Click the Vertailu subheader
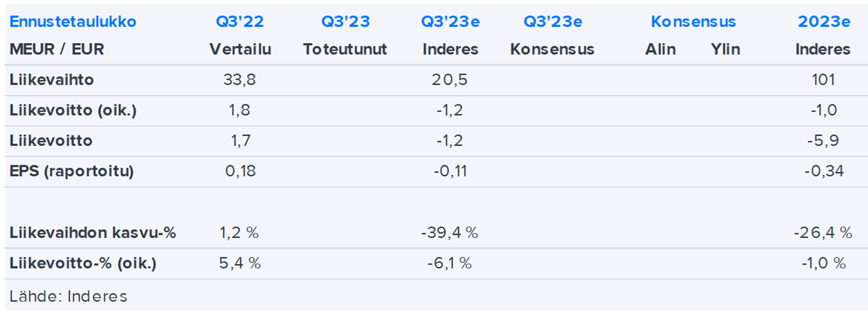Screen dimensions: 868x313 (240, 49)
